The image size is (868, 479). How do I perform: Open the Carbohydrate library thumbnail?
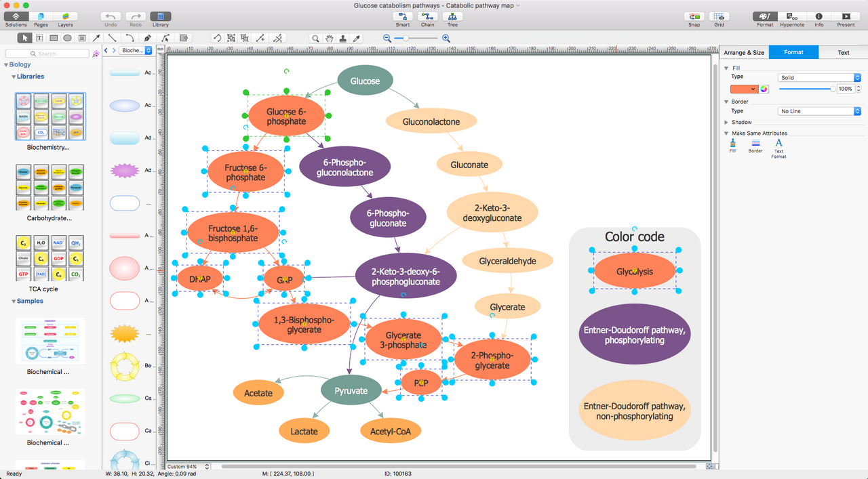tap(50, 186)
